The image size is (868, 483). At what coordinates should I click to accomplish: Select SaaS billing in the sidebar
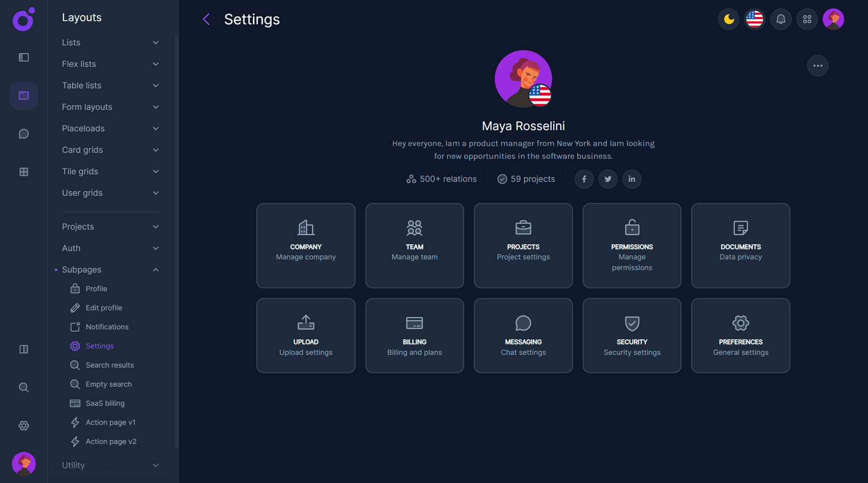(x=105, y=403)
